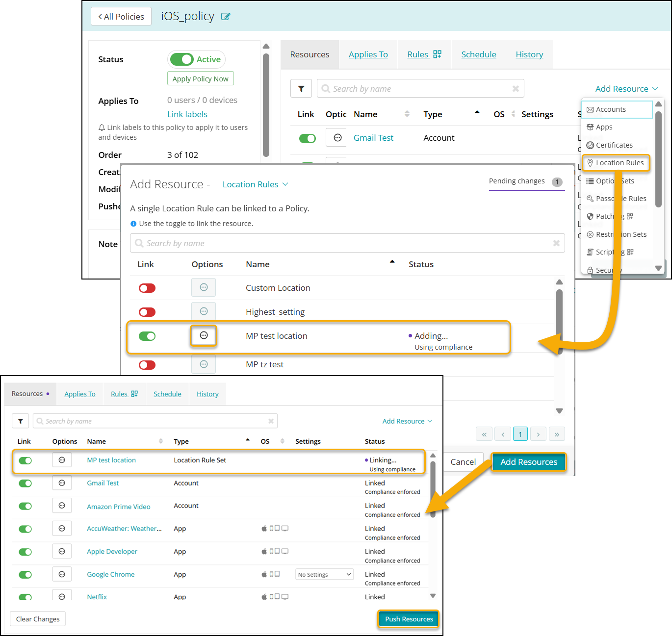Viewport: 672px width, 636px height.
Task: Enable the Highest_setting location rule link toggle
Action: click(x=147, y=312)
